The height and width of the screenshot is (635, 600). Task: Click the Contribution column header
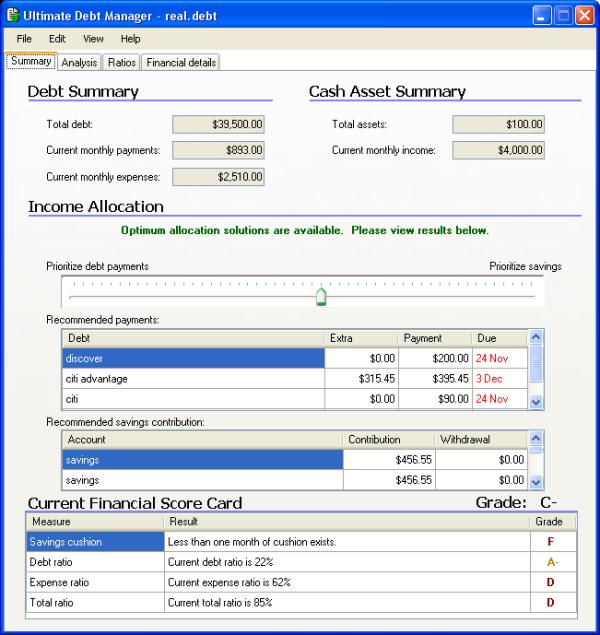[x=389, y=439]
